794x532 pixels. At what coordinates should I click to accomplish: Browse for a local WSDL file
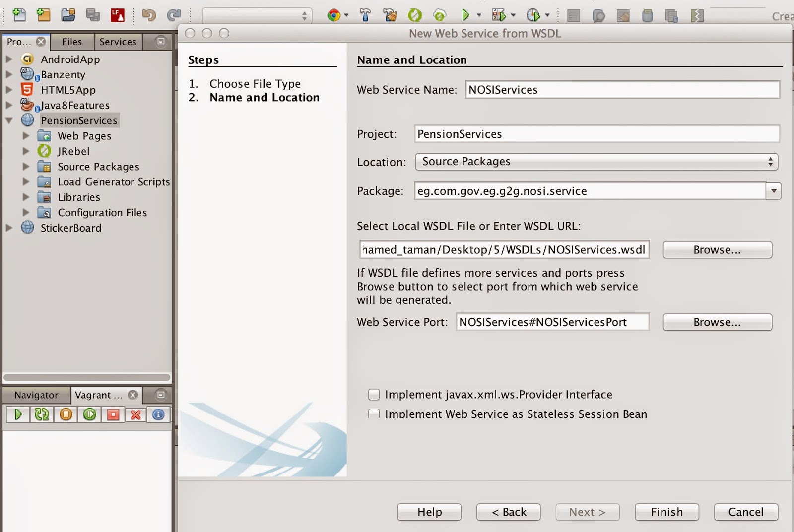(717, 249)
